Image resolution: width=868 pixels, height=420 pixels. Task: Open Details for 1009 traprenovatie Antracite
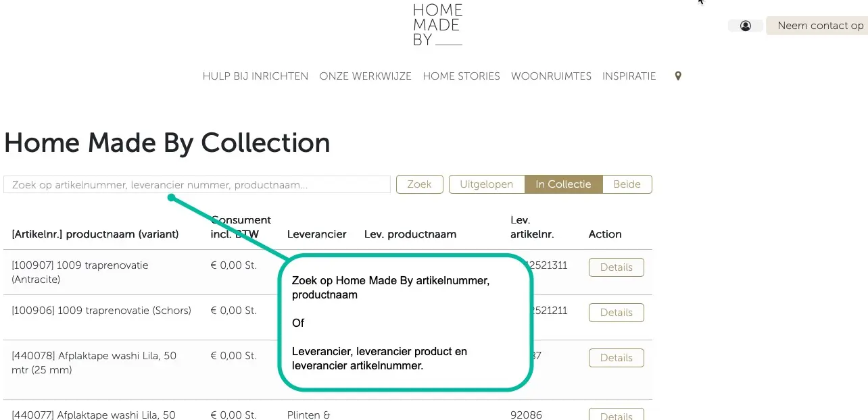[x=617, y=267]
